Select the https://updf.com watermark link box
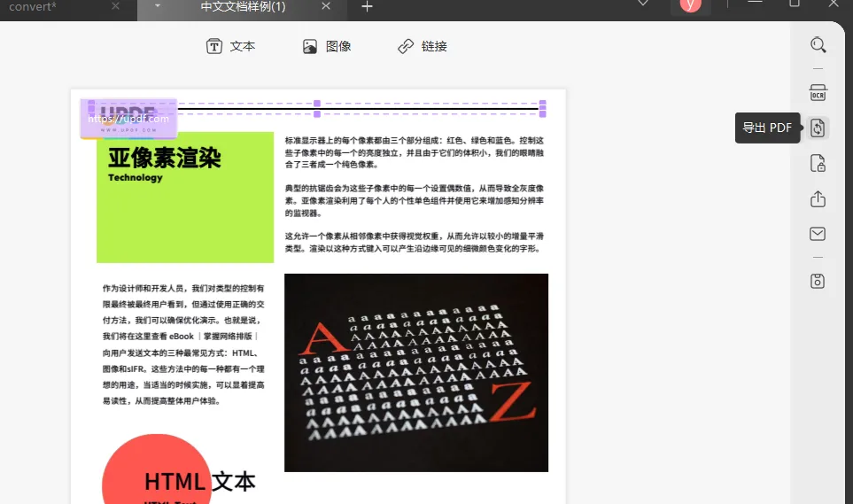This screenshot has height=504, width=853. tap(129, 119)
